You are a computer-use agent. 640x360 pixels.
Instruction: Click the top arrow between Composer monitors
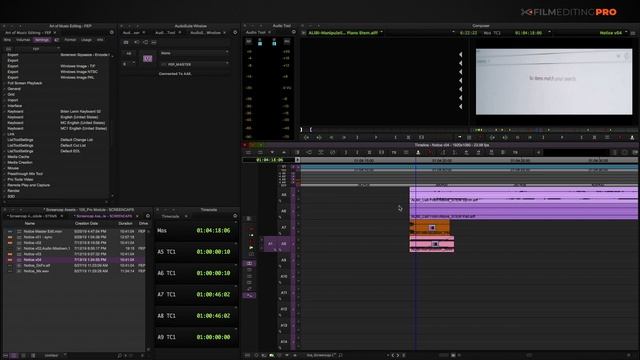[460, 54]
